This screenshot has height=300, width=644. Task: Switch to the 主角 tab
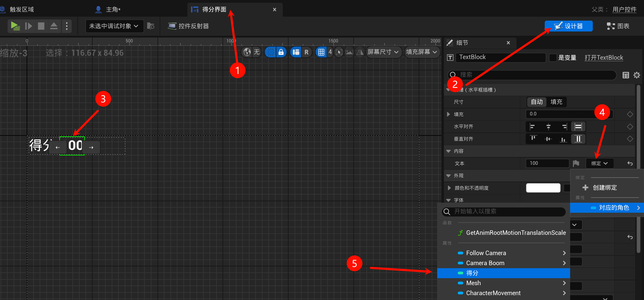pyautogui.click(x=113, y=10)
